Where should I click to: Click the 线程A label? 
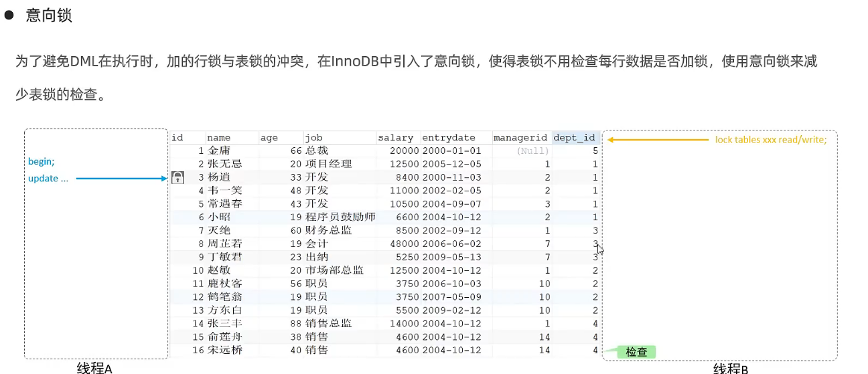pyautogui.click(x=94, y=368)
